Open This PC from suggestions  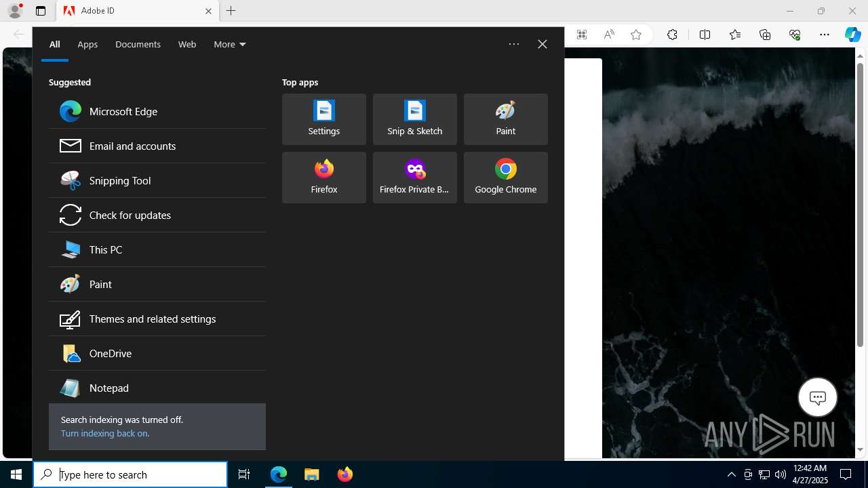click(x=157, y=249)
